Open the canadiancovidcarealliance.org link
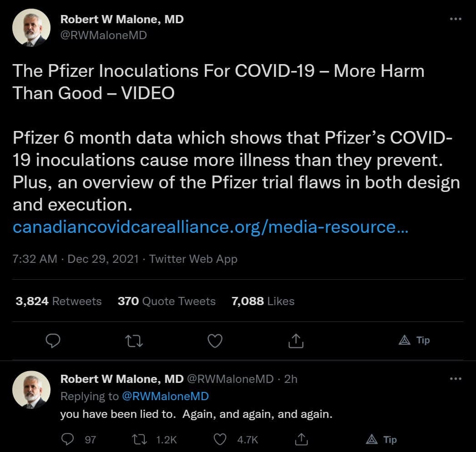The height and width of the screenshot is (452, 476). 211,226
